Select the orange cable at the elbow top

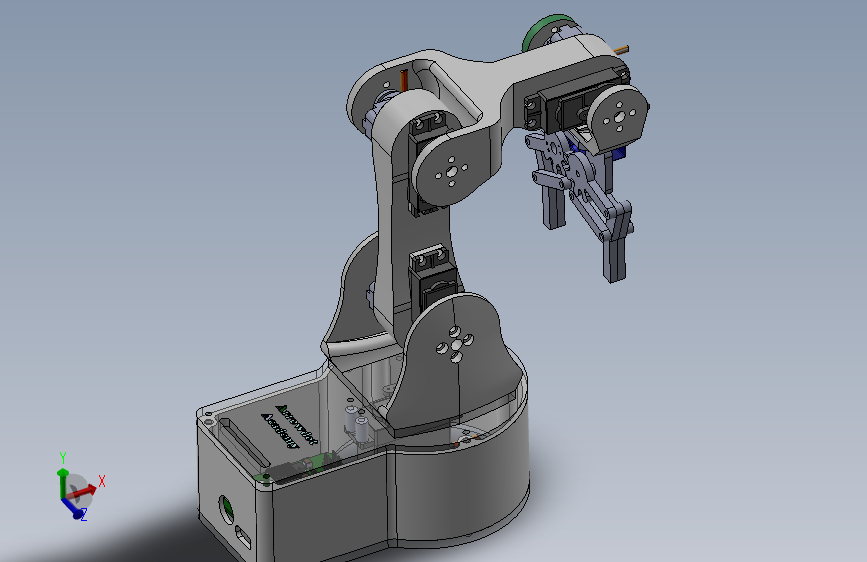(x=405, y=80)
